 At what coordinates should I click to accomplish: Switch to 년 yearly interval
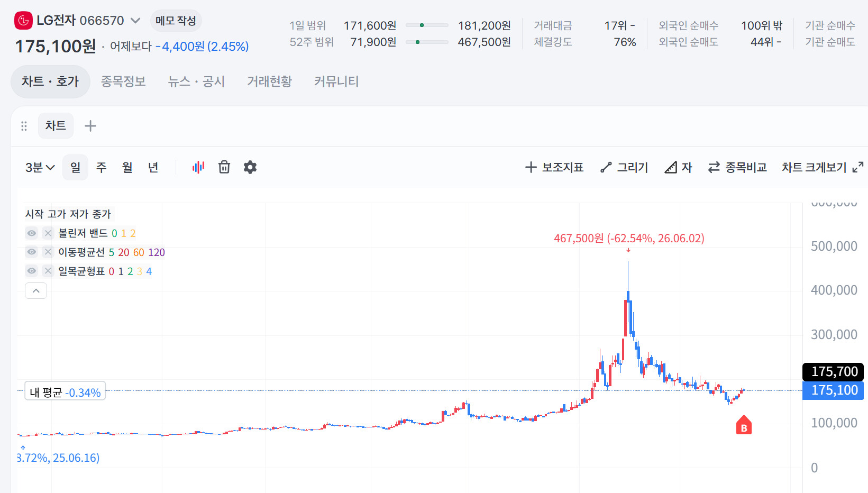point(153,167)
